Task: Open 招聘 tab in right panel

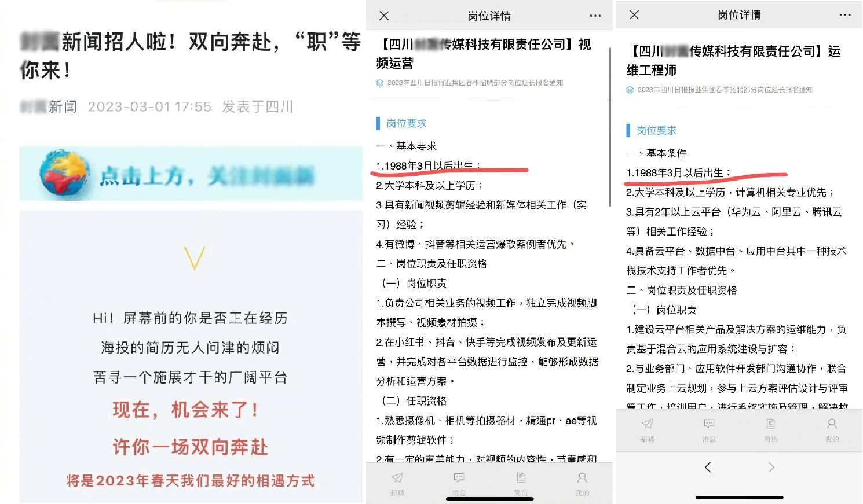Action: coord(648,430)
